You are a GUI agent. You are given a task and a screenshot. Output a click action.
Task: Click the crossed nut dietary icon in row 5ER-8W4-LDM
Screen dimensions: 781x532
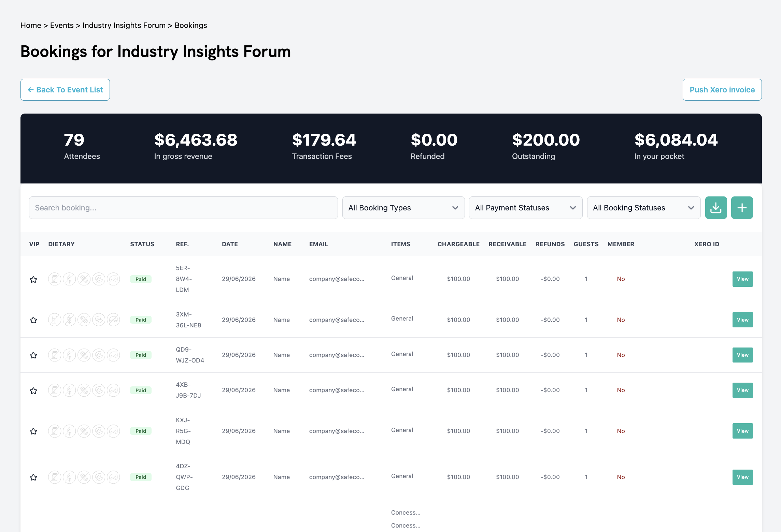[x=84, y=279]
